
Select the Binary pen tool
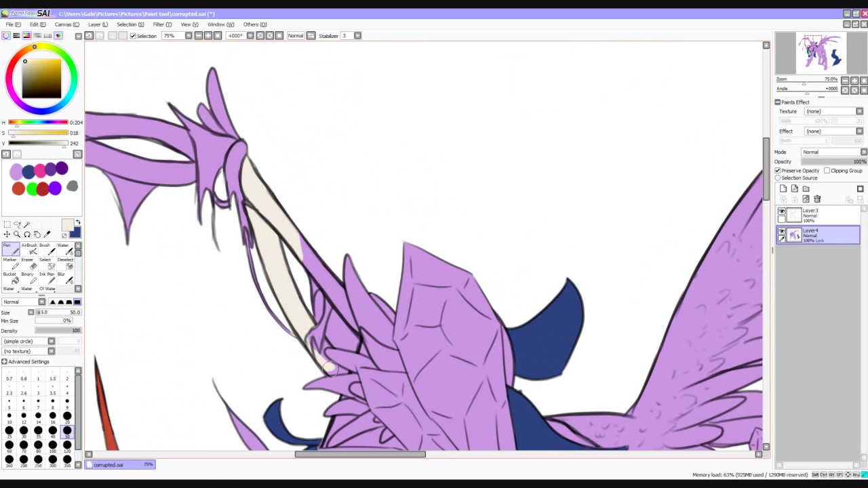coord(29,277)
